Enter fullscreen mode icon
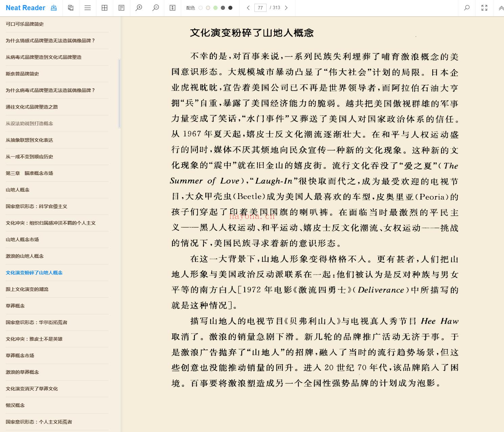The width and height of the screenshot is (504, 432). (x=484, y=8)
